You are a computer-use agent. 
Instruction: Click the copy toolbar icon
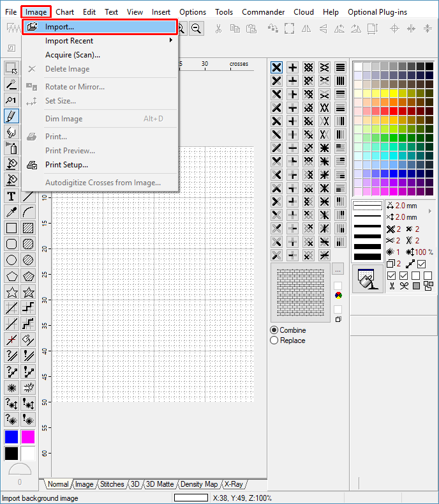pyautogui.click(x=235, y=29)
